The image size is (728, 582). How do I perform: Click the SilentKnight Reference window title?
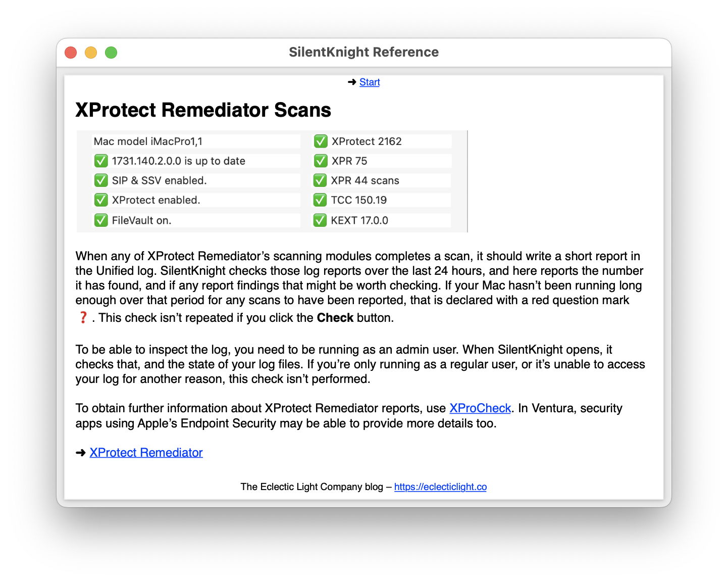(x=363, y=52)
